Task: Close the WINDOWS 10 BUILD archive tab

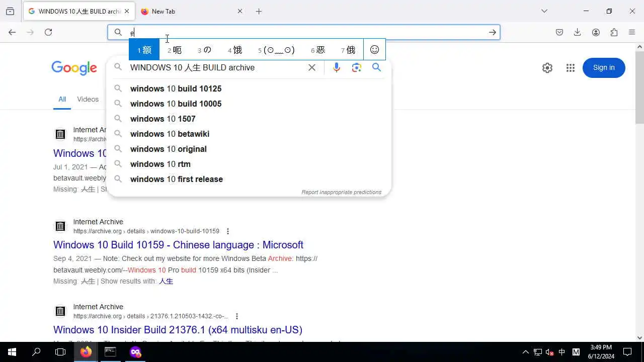Action: tap(126, 11)
